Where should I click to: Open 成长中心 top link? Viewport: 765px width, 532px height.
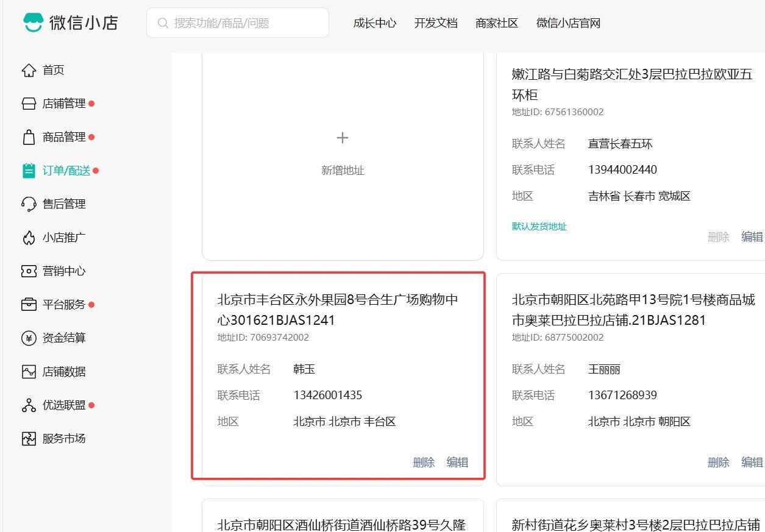click(x=375, y=23)
